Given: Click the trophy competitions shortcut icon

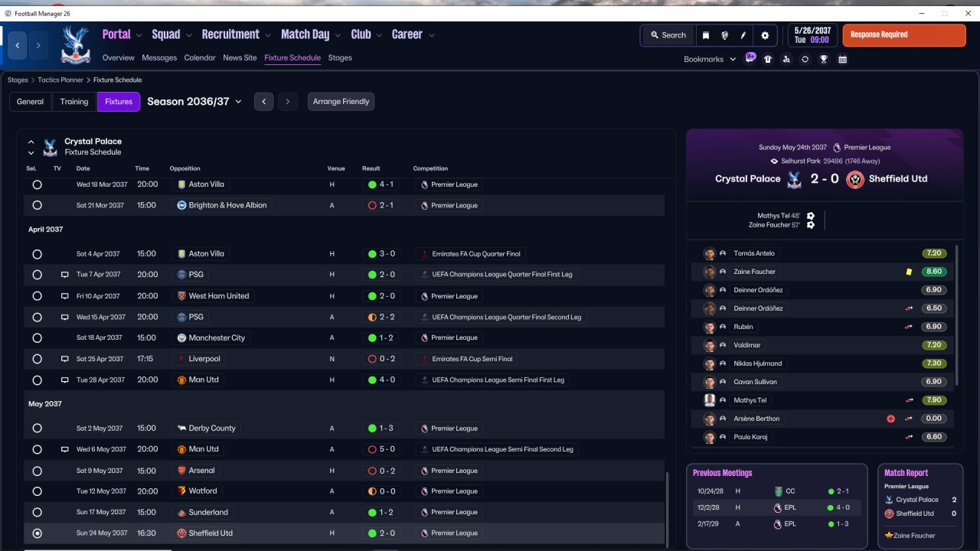Looking at the screenshot, I should tap(824, 59).
